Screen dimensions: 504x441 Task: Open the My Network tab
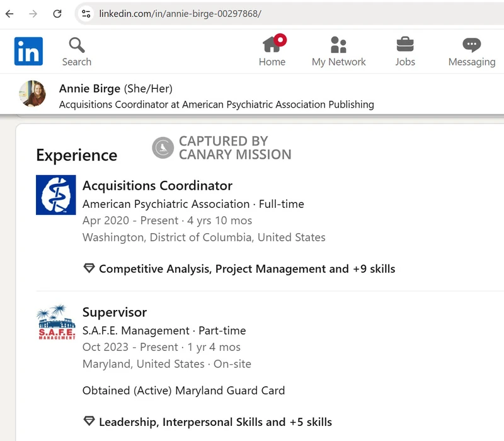coord(338,52)
